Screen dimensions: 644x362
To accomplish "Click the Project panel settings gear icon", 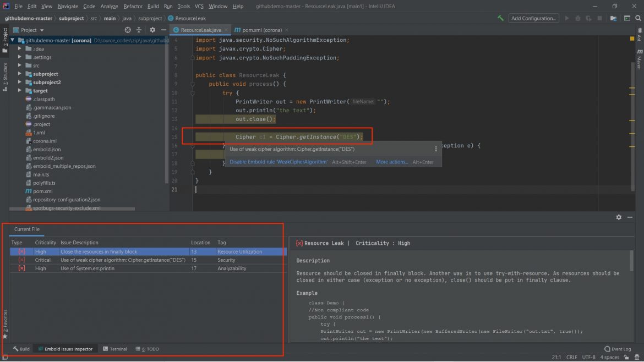I will 152,30.
